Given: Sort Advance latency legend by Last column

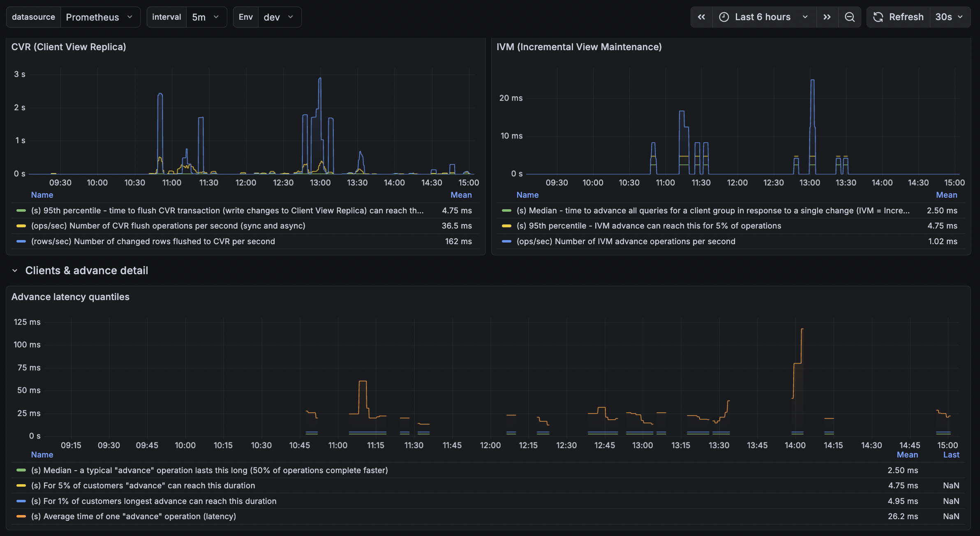Looking at the screenshot, I should click(951, 455).
